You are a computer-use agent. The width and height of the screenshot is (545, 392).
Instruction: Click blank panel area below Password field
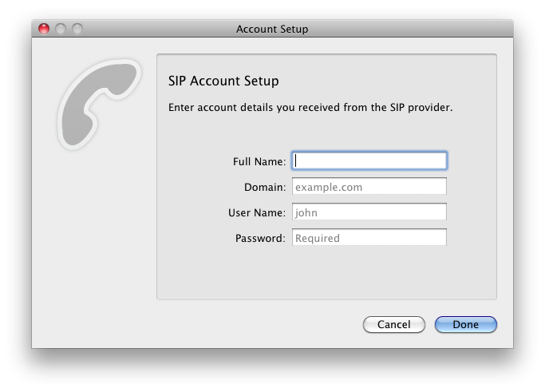[x=327, y=273]
